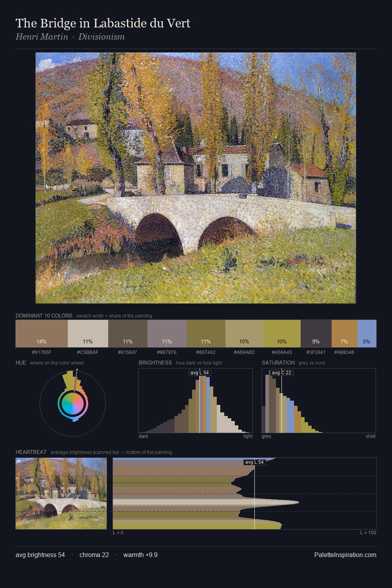Click the SATURATION section heading
Screen dimensions: 392x588
(x=278, y=363)
